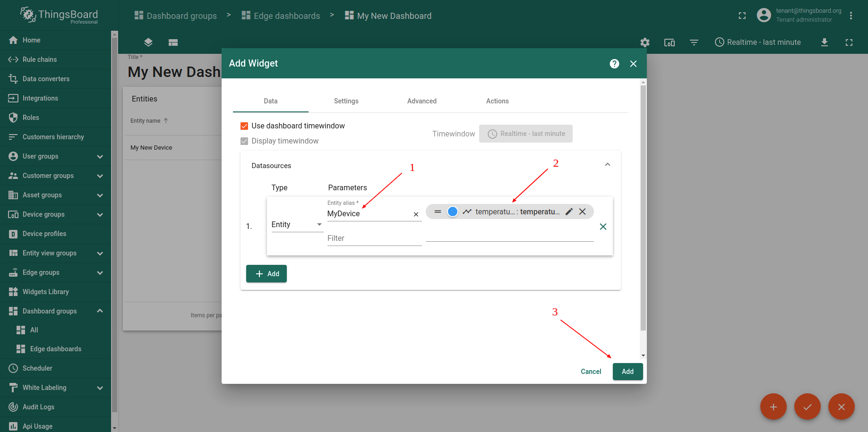Click the export dashboard download icon

825,42
